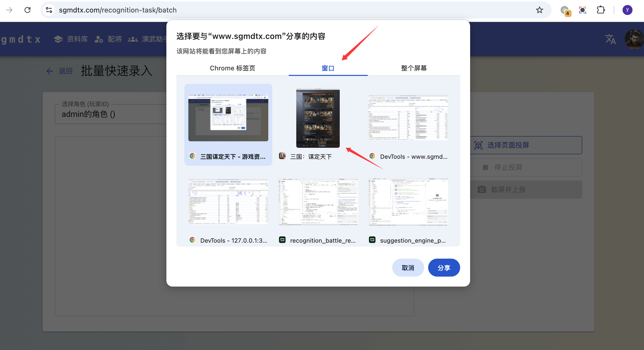Open the translate language icon

pos(610,39)
